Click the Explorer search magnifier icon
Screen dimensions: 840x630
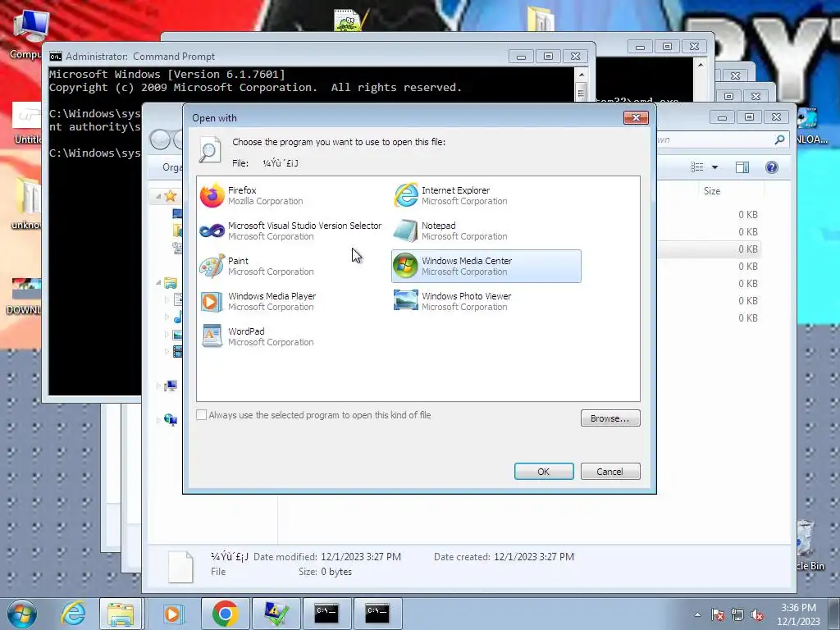[x=780, y=139]
